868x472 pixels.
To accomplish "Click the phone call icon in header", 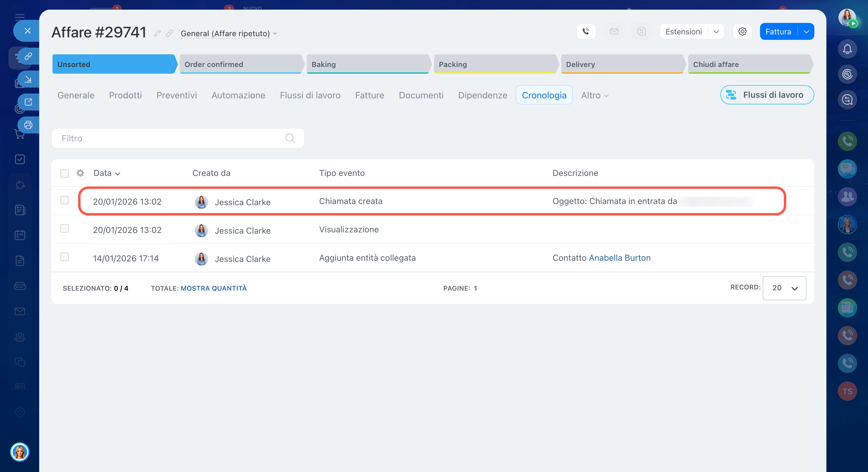I will [586, 31].
